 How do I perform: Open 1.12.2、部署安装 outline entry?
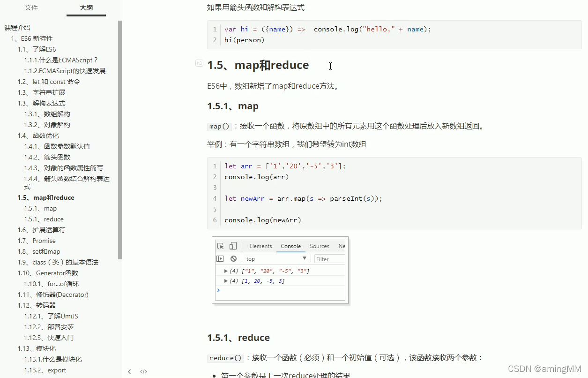[49, 327]
